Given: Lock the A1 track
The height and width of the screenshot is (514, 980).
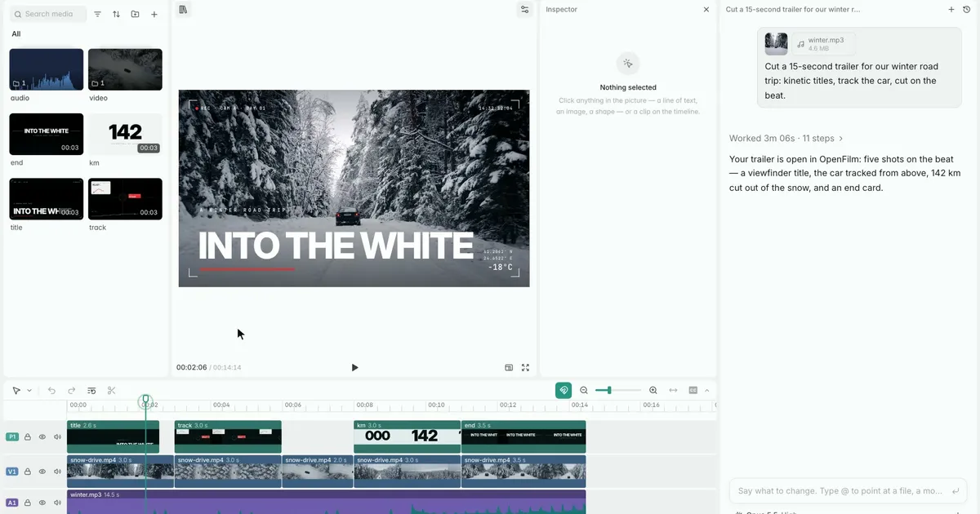Looking at the screenshot, I should click(x=28, y=503).
